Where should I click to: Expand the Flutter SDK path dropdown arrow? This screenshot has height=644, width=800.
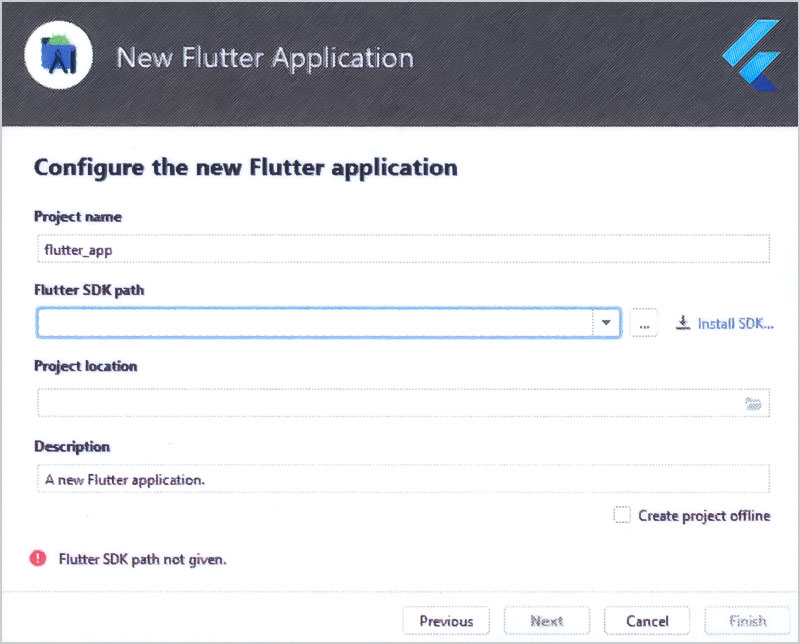[606, 323]
